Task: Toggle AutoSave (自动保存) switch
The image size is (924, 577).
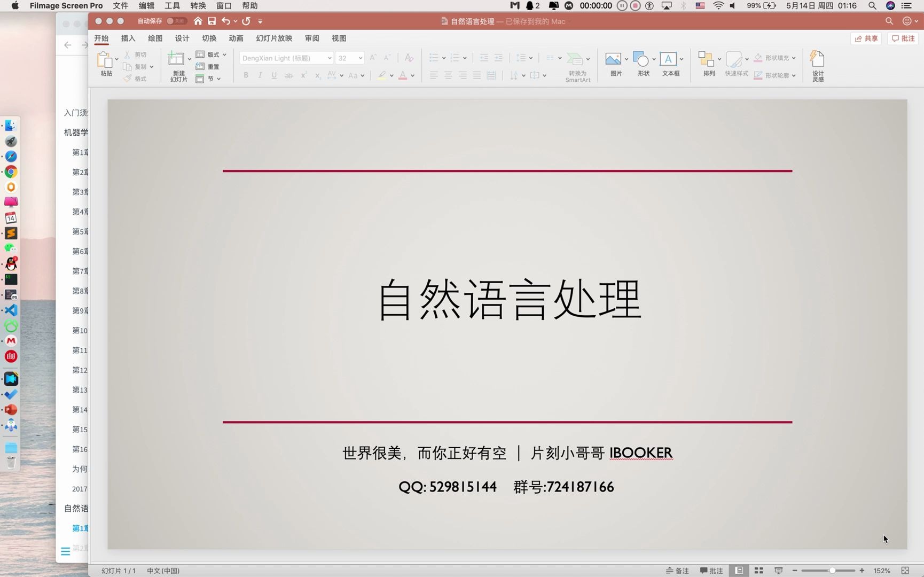Action: tap(176, 21)
